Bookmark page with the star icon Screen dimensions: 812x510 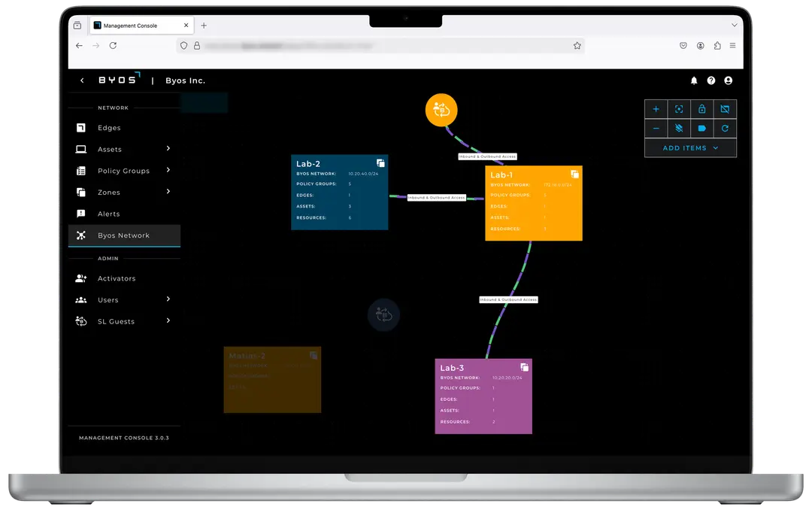577,46
